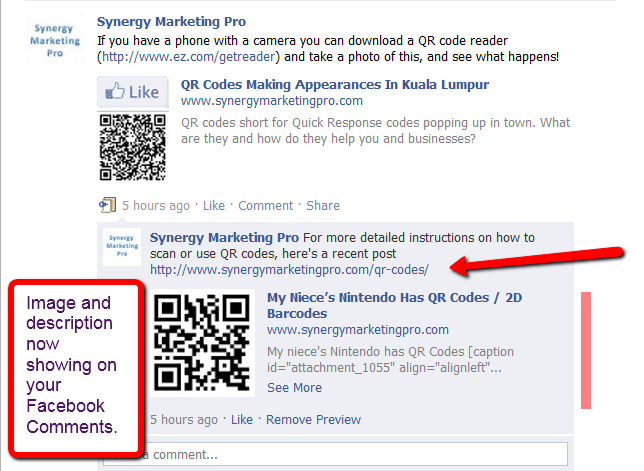Open Synergy Marketing Pro post author name
Viewport: 644px width, 471px height.
[x=171, y=22]
